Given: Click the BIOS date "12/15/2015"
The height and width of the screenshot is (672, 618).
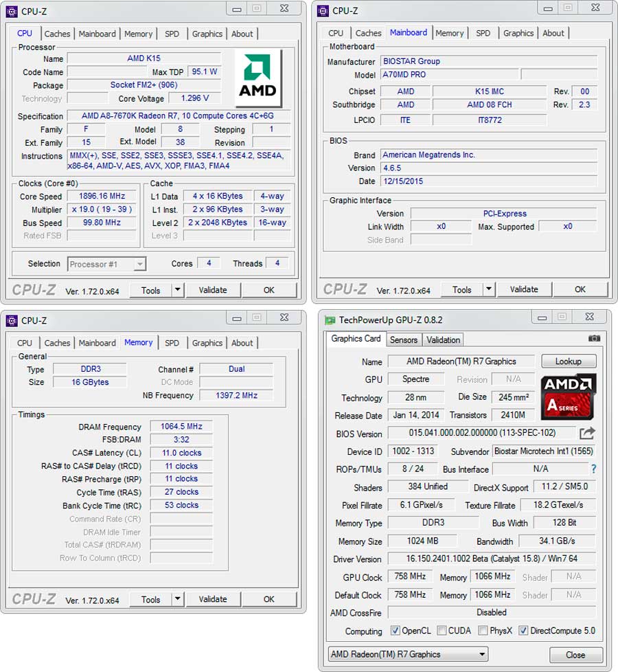Looking at the screenshot, I should click(x=489, y=181).
